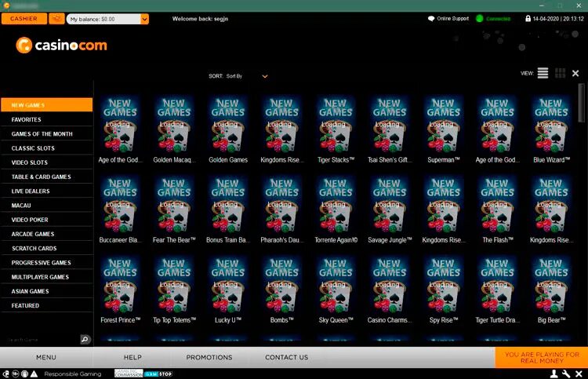The image size is (588, 379).
Task: Open Promotions
Action: 209,357
